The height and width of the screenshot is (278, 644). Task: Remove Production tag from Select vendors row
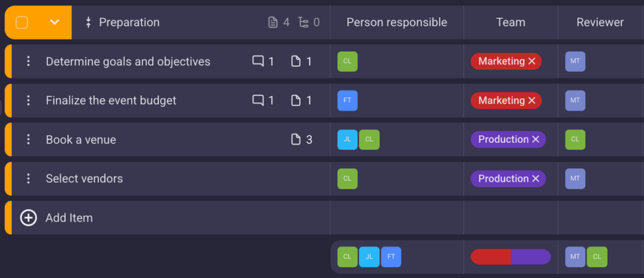coord(536,179)
